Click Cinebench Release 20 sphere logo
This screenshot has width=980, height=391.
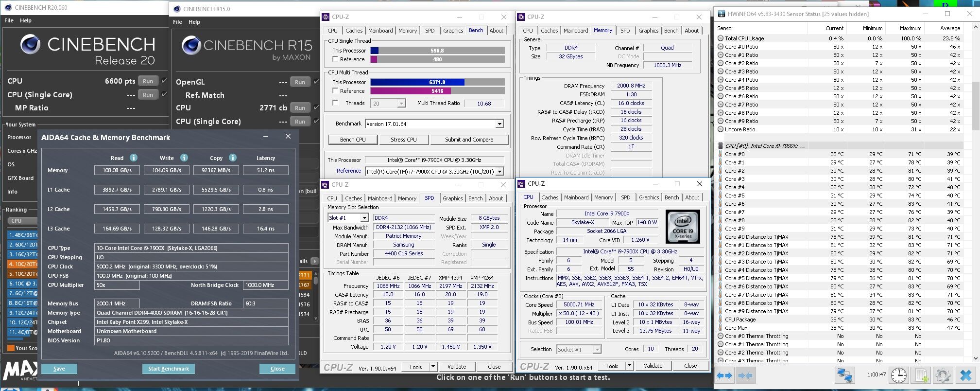coord(30,45)
